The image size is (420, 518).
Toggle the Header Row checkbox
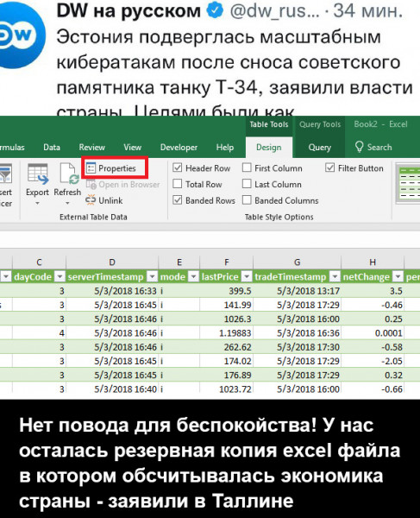tap(178, 167)
